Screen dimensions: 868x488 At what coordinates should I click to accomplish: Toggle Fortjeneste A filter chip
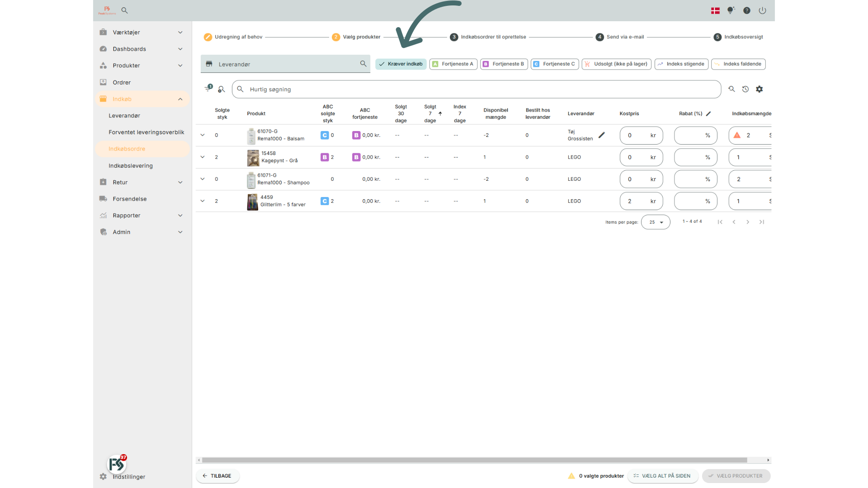click(x=453, y=64)
